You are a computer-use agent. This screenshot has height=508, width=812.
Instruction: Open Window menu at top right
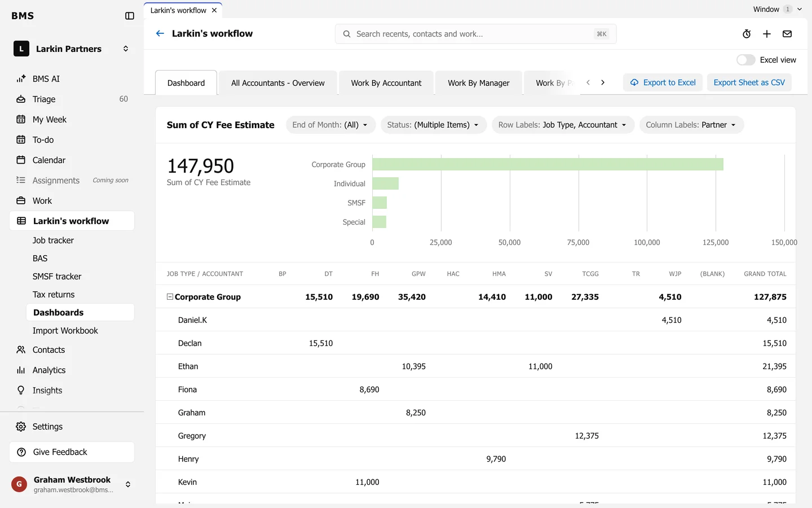click(x=778, y=9)
